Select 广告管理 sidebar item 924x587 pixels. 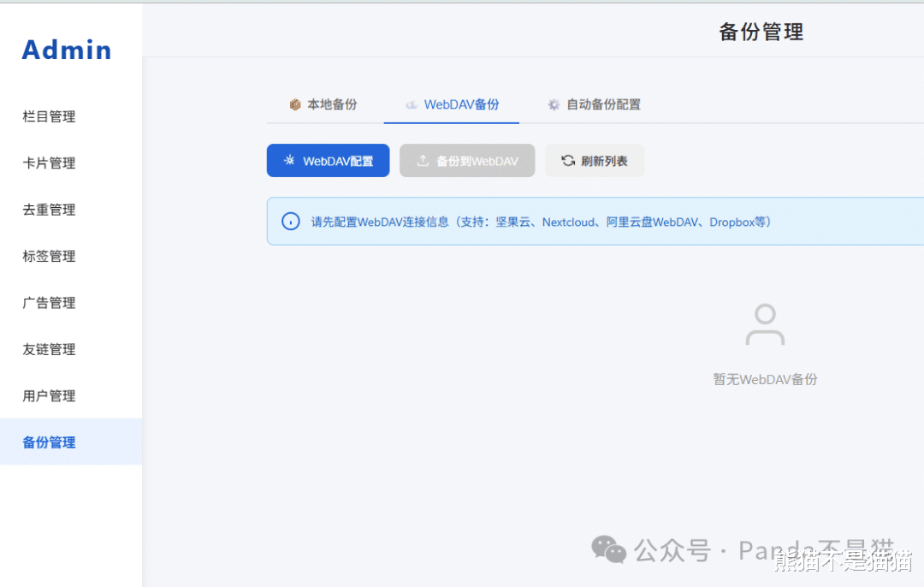(x=49, y=303)
